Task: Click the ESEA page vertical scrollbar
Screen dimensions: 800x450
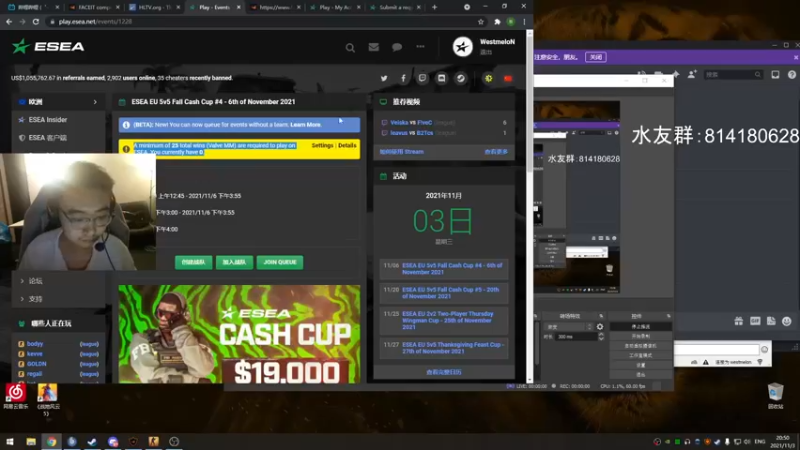Action: coord(530,206)
